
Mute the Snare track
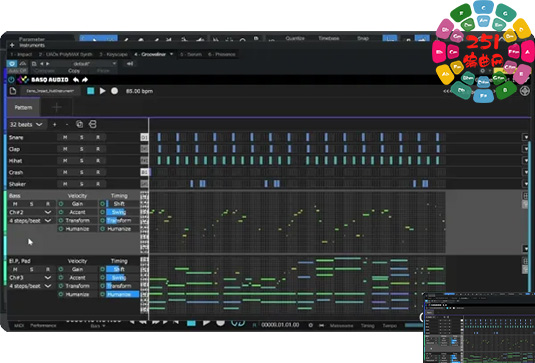click(65, 137)
